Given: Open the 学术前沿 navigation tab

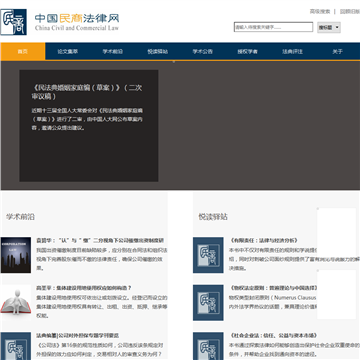Looking at the screenshot, I should pos(113,52).
